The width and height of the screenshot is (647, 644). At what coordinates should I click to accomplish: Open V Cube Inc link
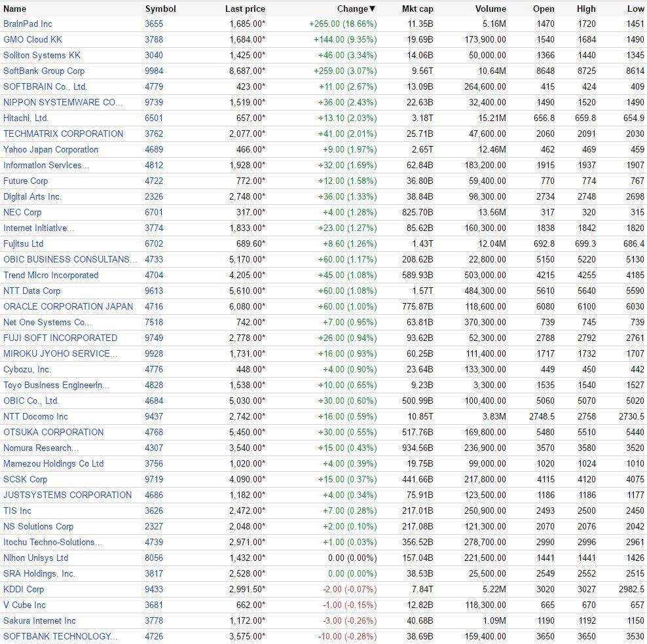pyautogui.click(x=24, y=605)
